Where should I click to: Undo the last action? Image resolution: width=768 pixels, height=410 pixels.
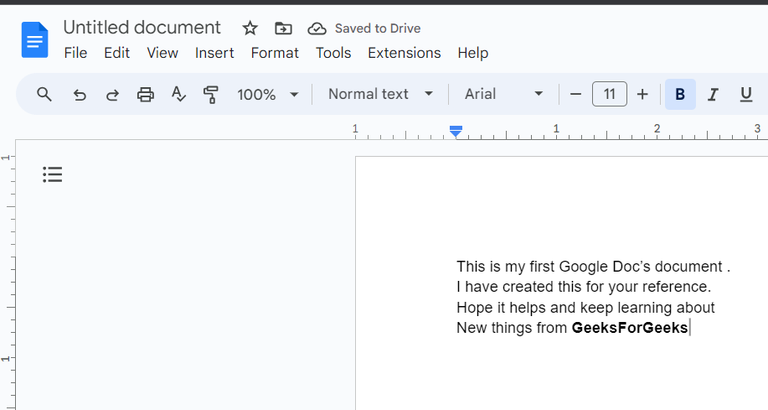[x=80, y=94]
